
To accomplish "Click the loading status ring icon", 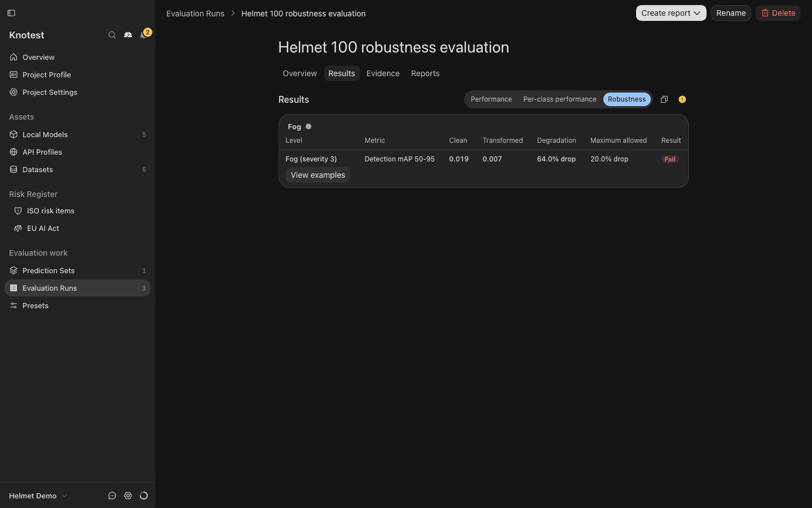I will [144, 496].
